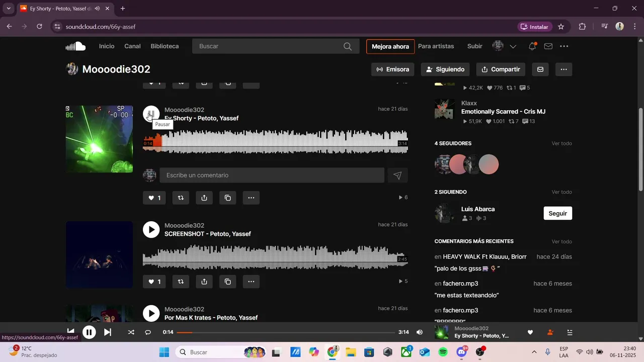Send message to Moooodie302 envelope button

click(540, 69)
